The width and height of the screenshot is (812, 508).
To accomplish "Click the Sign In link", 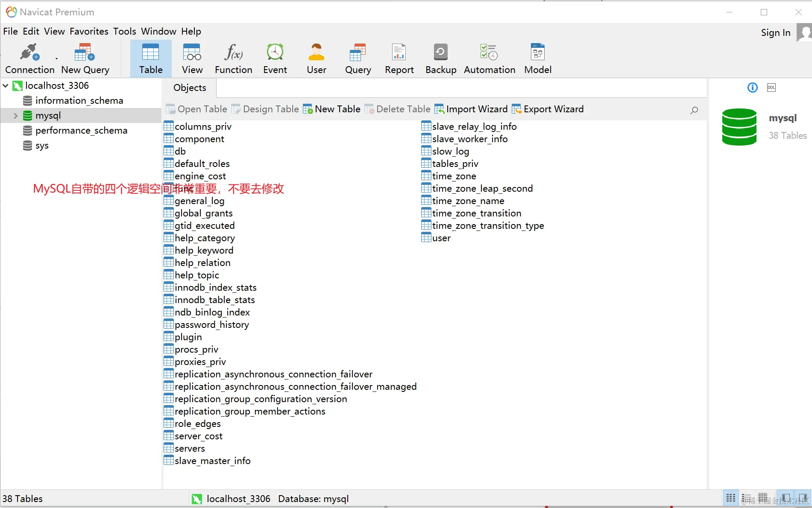I will (775, 33).
